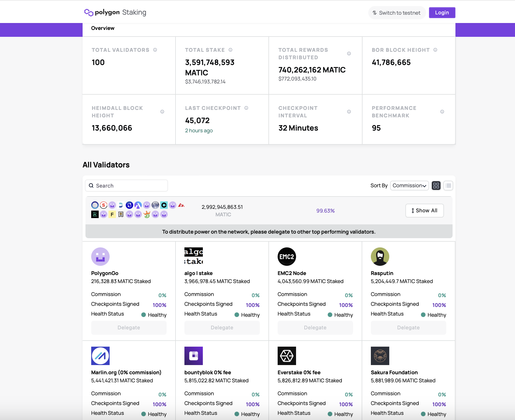This screenshot has width=515, height=420.
Task: Open the Sort By Commission dropdown
Action: [x=409, y=186]
